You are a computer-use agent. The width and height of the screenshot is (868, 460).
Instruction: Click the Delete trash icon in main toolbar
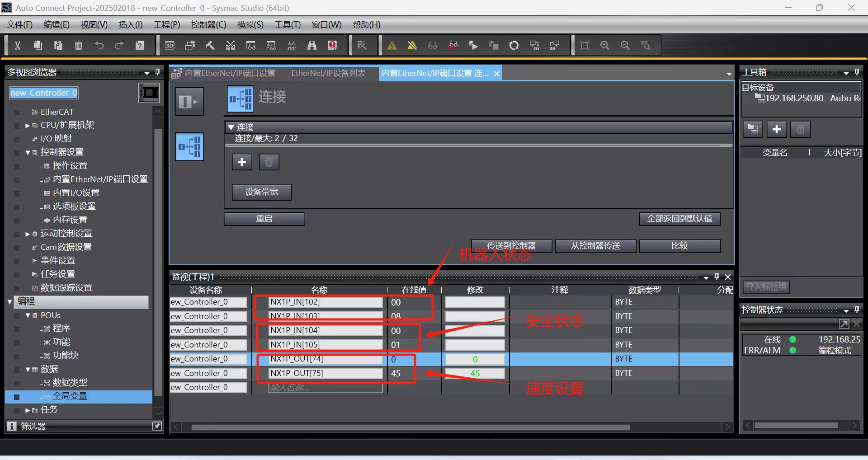coord(79,45)
